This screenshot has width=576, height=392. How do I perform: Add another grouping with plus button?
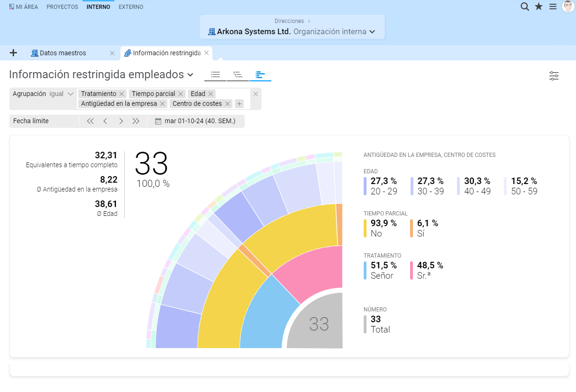click(239, 104)
